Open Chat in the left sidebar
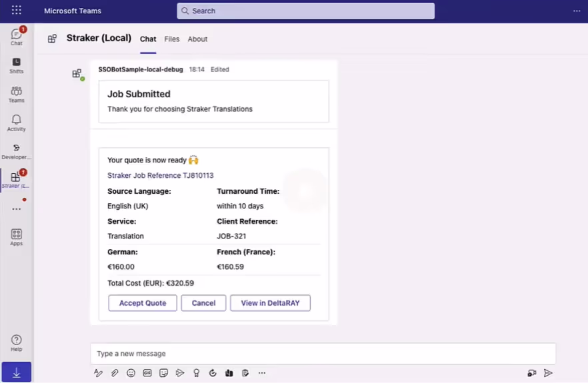This screenshot has height=383, width=588. coord(17,37)
